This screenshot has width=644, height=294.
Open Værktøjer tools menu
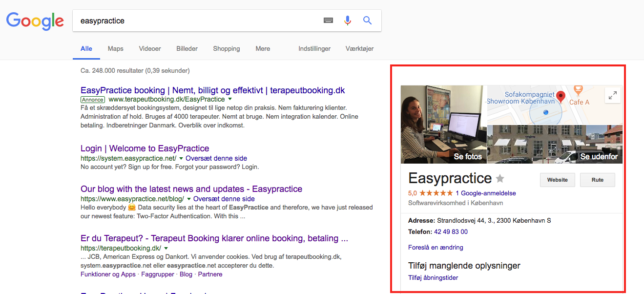click(x=359, y=48)
